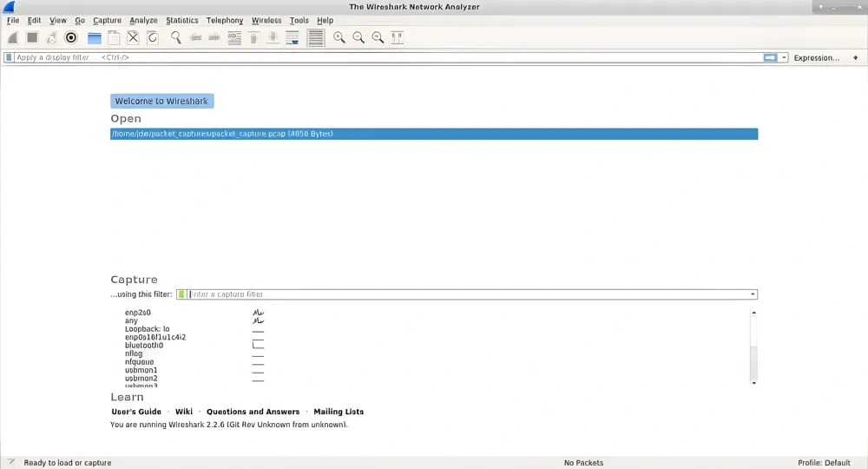The height and width of the screenshot is (469, 868).
Task: Open the Statistics menu
Action: click(182, 21)
